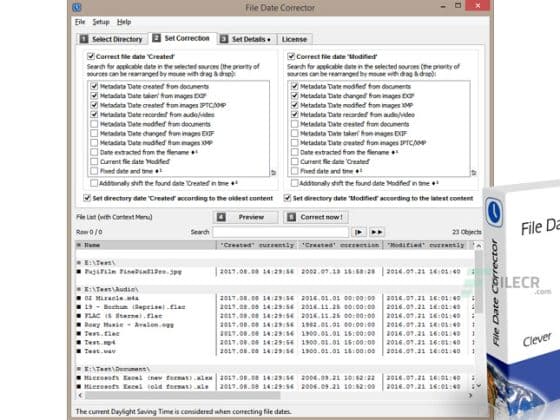
Task: Uncheck 'Date created from images IPTC/XMP' in Created list
Action: (x=94, y=105)
